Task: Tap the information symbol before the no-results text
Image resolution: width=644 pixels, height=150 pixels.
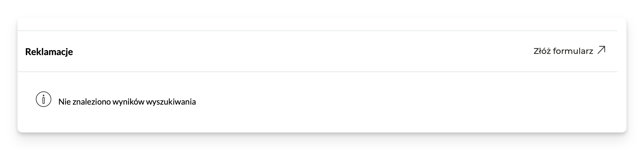Action: (x=43, y=99)
